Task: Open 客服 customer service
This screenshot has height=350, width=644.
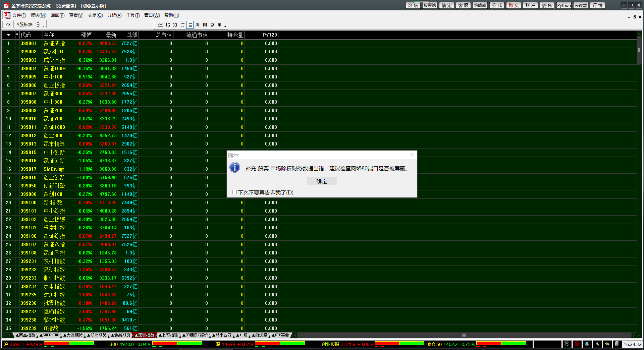Action: (x=463, y=5)
